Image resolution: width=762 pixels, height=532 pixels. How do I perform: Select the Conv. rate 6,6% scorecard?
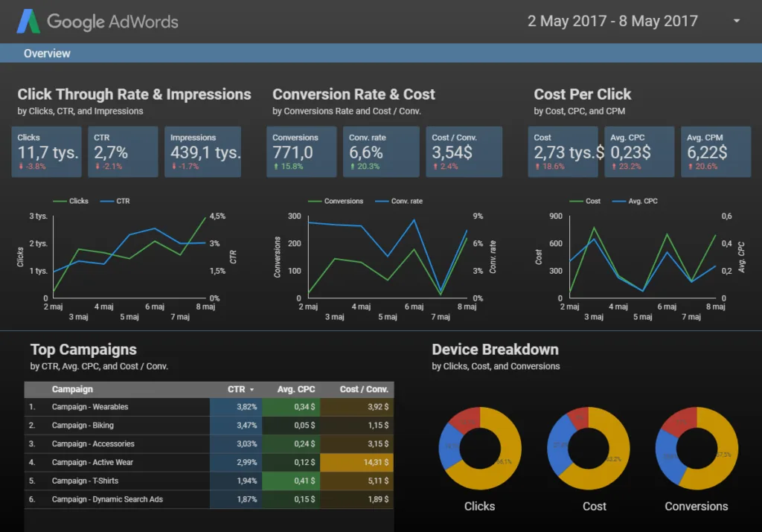pyautogui.click(x=381, y=152)
